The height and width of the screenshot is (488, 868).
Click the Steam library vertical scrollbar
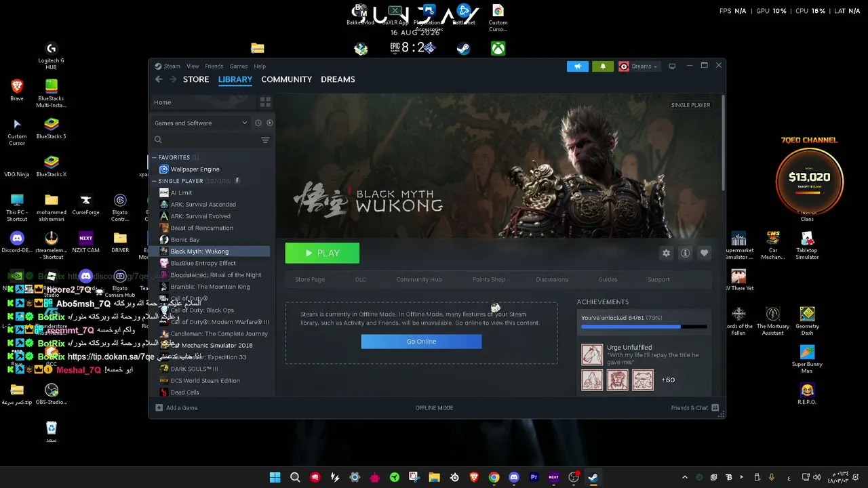point(723,142)
